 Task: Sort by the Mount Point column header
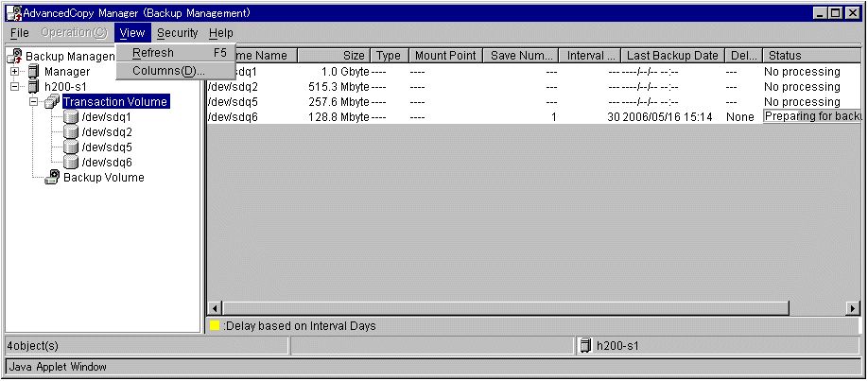coord(445,56)
